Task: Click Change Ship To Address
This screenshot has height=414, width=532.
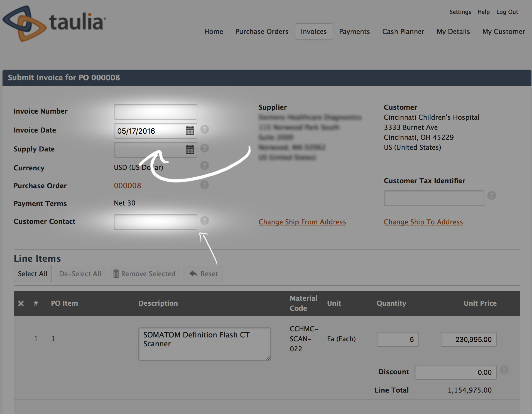Action: click(423, 222)
